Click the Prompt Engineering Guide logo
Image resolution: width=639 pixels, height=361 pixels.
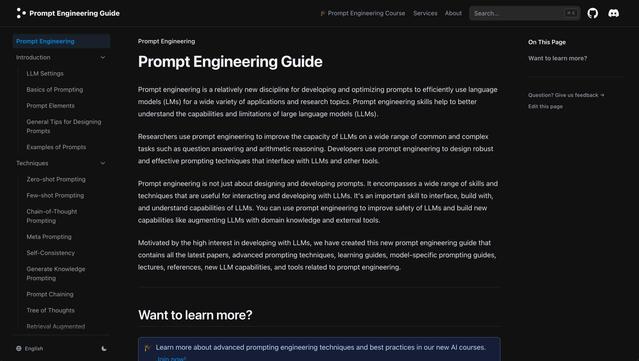(x=68, y=13)
